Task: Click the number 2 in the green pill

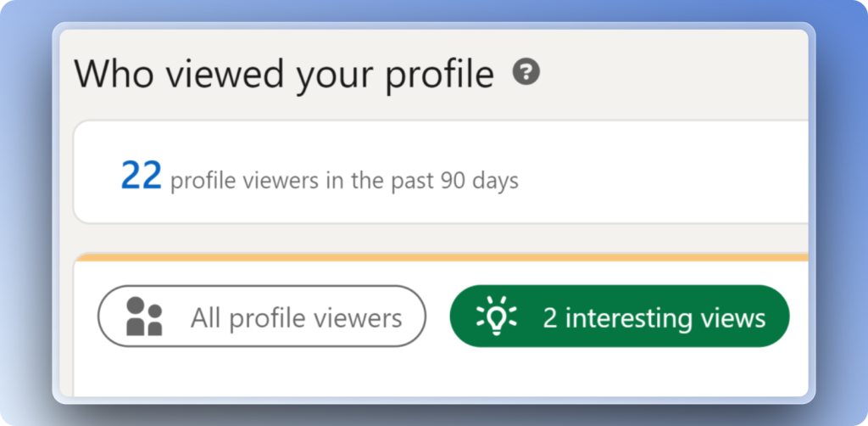Action: coord(550,318)
